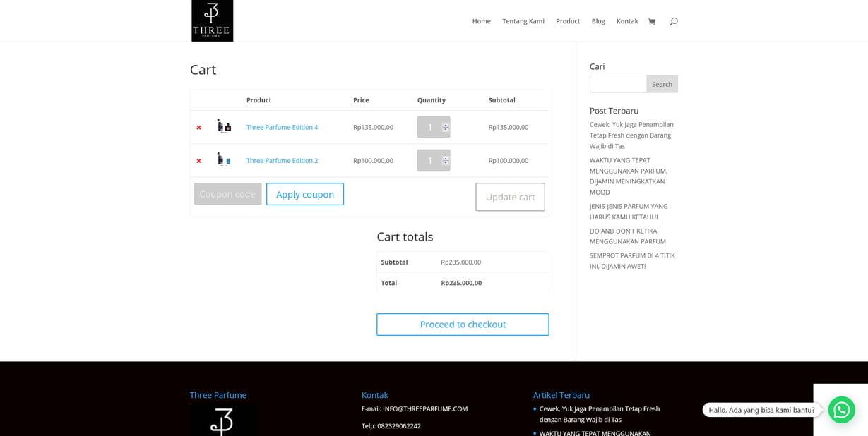Click Edition 2 subtotal Rp100.000,00
This screenshot has width=868, height=436.
(x=509, y=161)
